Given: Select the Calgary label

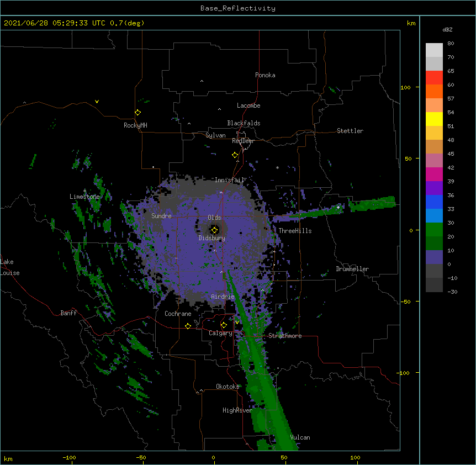Looking at the screenshot, I should pyautogui.click(x=220, y=333).
